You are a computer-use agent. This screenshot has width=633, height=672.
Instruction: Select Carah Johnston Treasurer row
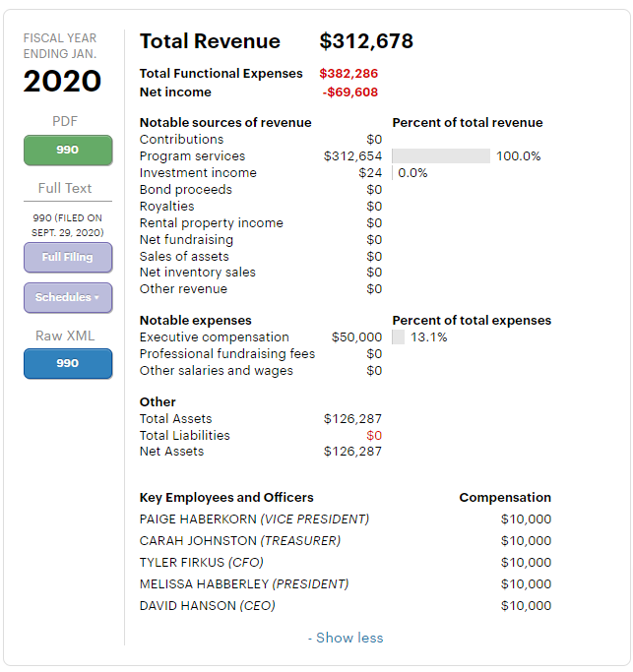346,541
